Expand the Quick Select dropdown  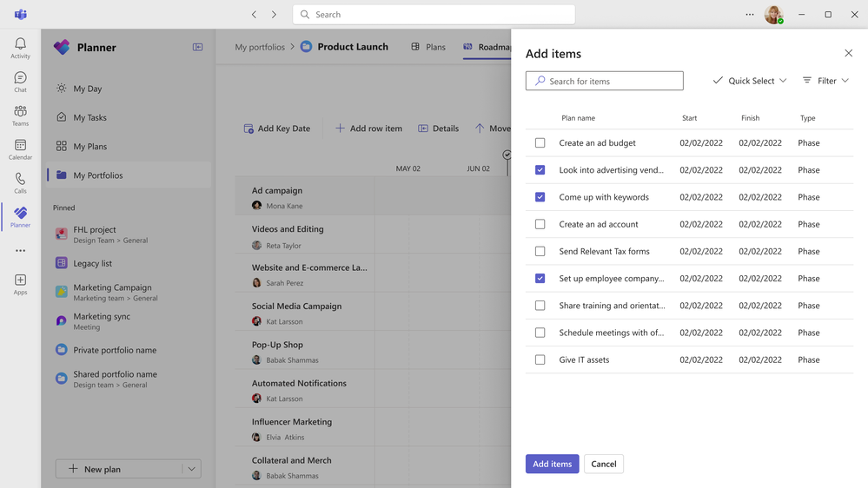pyautogui.click(x=750, y=81)
